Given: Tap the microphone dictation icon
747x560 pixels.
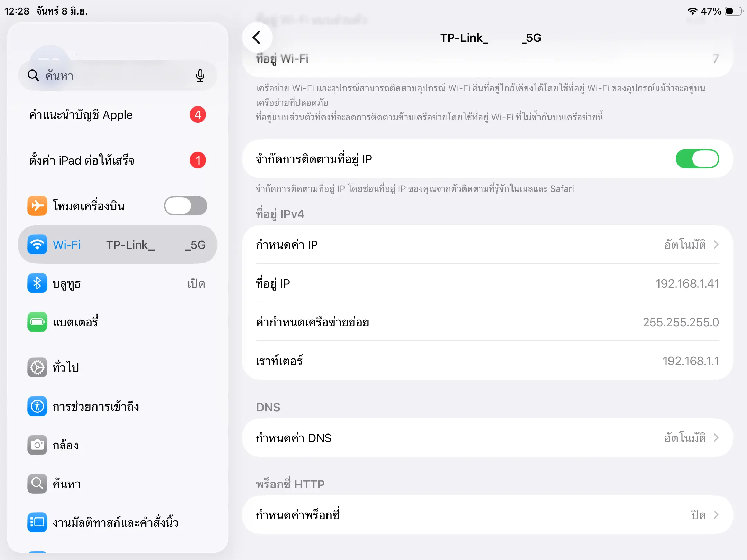Looking at the screenshot, I should tap(200, 75).
